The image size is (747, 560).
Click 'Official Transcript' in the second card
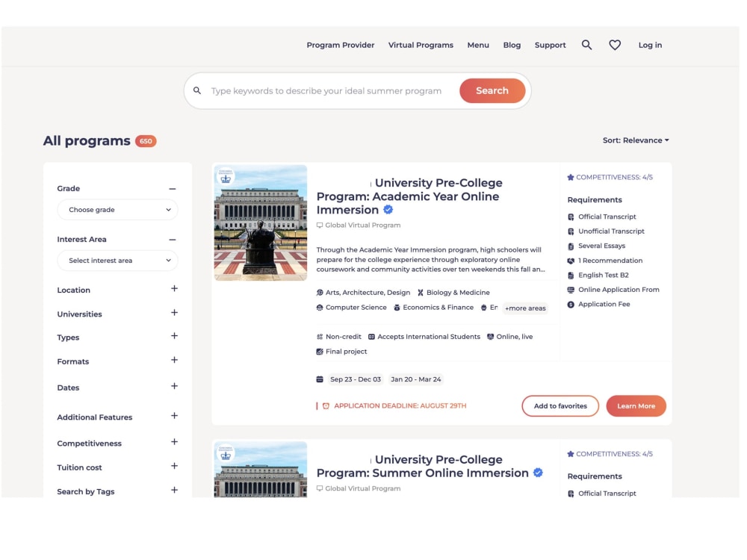click(x=607, y=494)
